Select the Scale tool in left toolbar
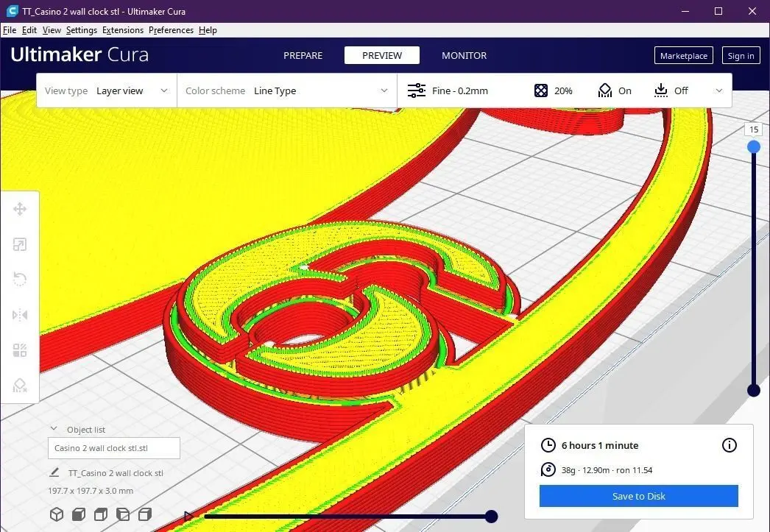The width and height of the screenshot is (770, 532). pyautogui.click(x=20, y=244)
